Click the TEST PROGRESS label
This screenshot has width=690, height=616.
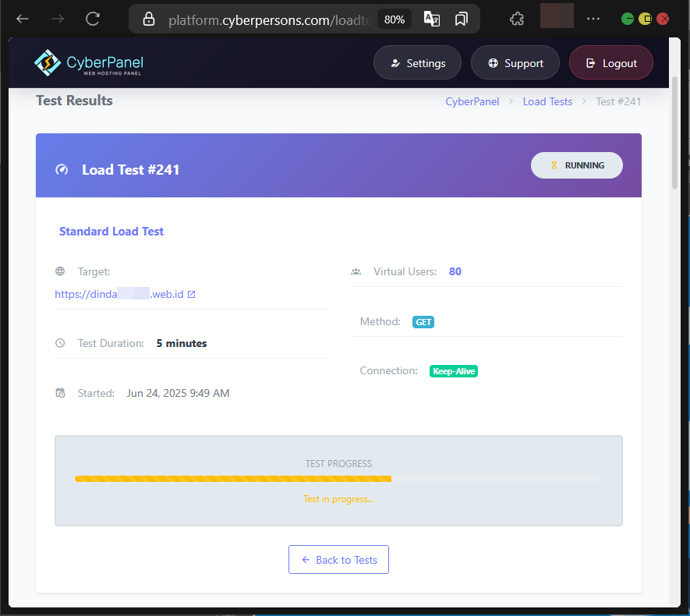pyautogui.click(x=338, y=464)
